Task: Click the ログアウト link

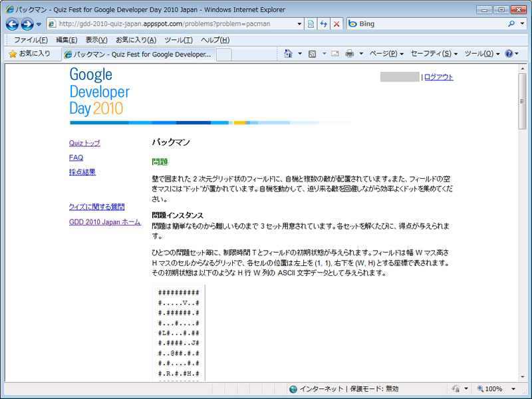Action: click(x=438, y=77)
